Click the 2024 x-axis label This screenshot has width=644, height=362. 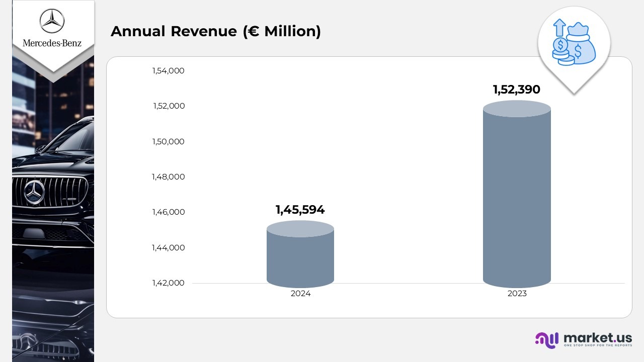click(x=300, y=294)
